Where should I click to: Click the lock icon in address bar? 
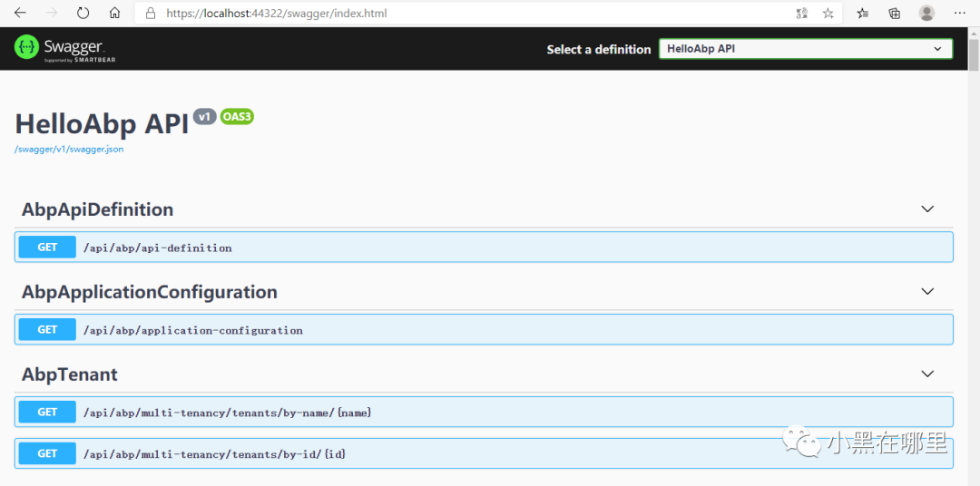tap(150, 13)
